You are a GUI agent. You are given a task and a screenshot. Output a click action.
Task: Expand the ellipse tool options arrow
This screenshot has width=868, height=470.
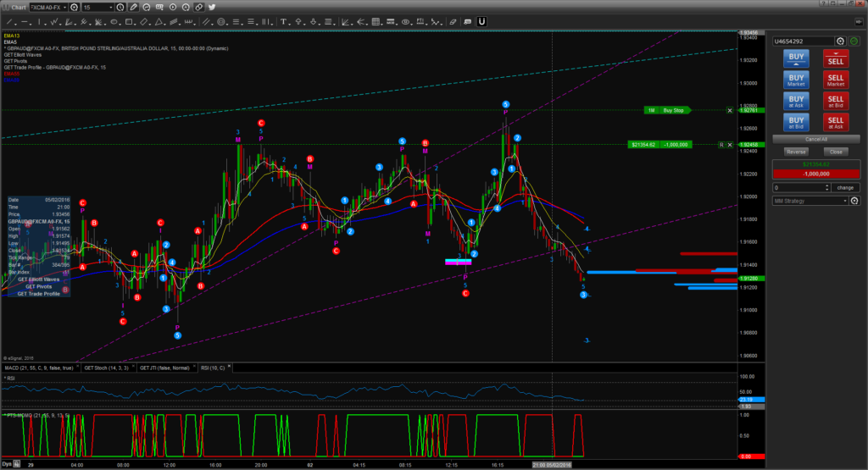pos(120,24)
